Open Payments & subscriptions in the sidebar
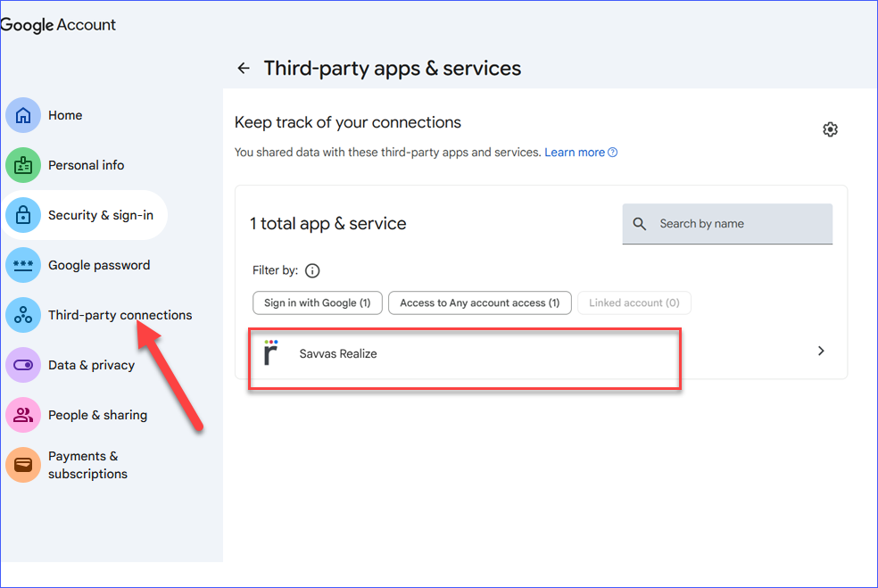Viewport: 878px width, 588px height. tap(88, 465)
